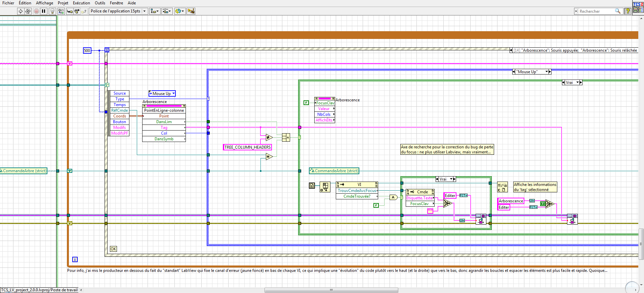Click the subVI beside 'Affiche les informations' comment
The width and height of the screenshot is (644, 293).
(502, 187)
